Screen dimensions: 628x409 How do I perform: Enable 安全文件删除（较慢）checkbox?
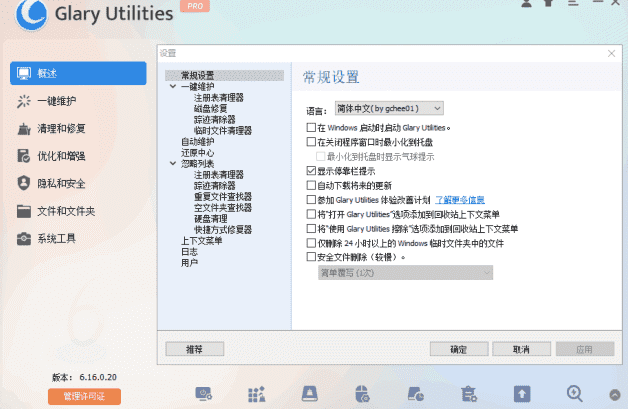click(311, 256)
